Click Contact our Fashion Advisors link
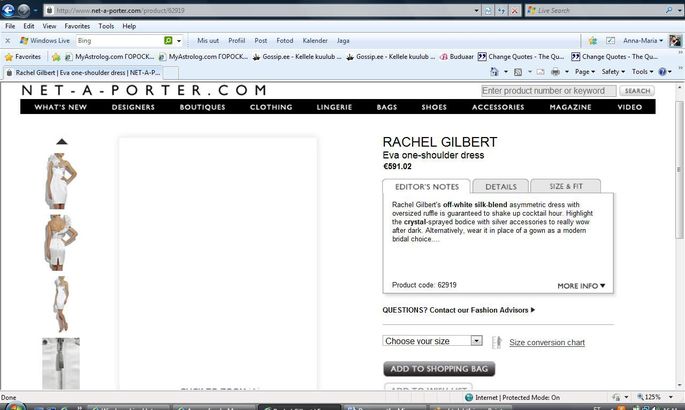The image size is (685, 410). tap(482, 310)
